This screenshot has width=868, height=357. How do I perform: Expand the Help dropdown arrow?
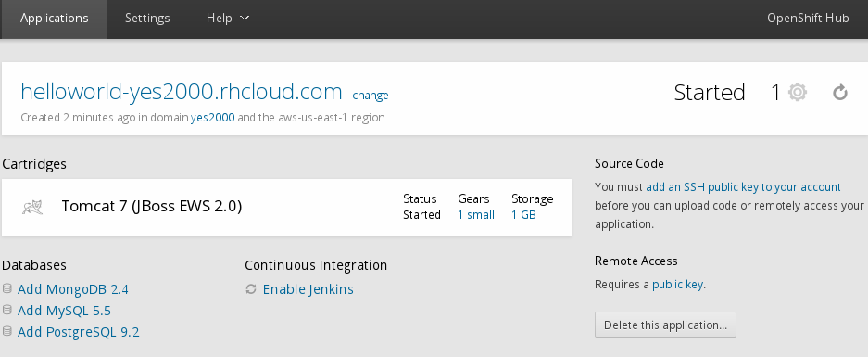(245, 19)
